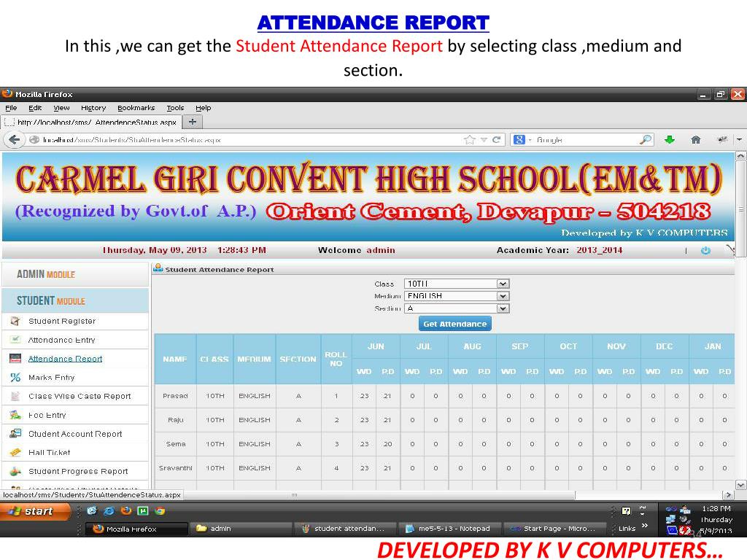Screen dimensions: 747x560
Task: Open downloads with the green arrow icon
Action: (x=670, y=139)
